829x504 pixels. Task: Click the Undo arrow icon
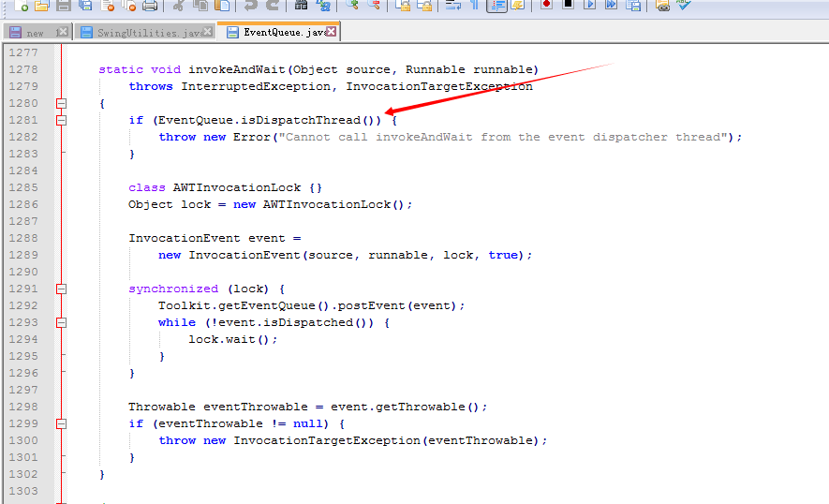click(x=251, y=6)
